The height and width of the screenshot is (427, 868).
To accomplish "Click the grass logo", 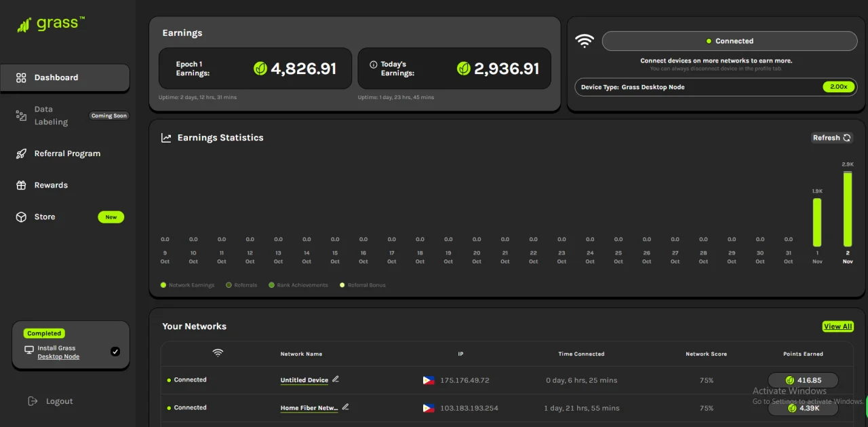I will (x=51, y=24).
